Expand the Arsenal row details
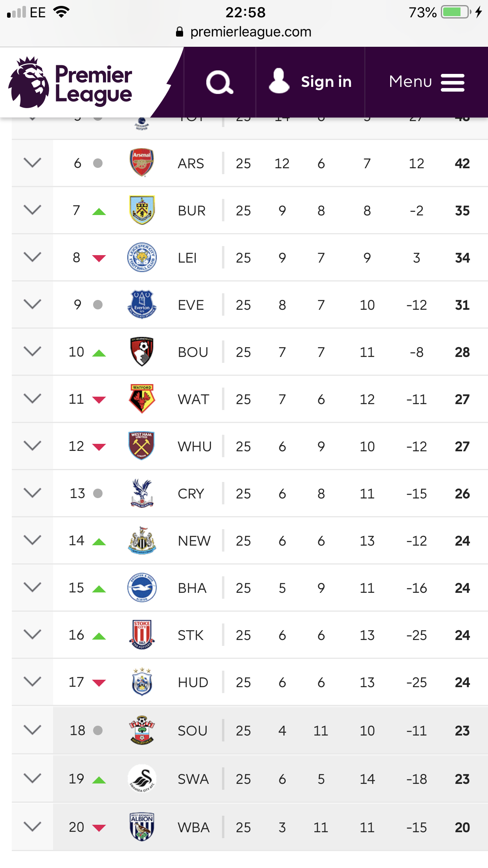This screenshot has height=868, width=488. coord(32,162)
